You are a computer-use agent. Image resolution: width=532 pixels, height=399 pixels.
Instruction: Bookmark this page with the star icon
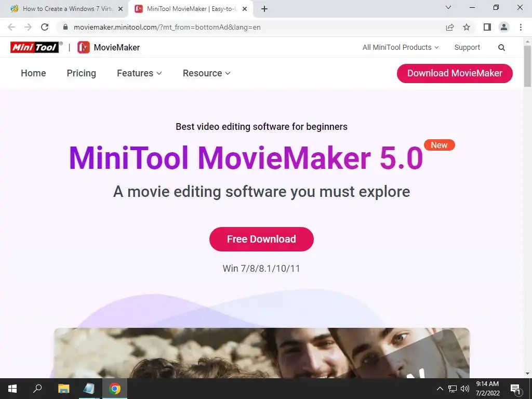click(467, 27)
